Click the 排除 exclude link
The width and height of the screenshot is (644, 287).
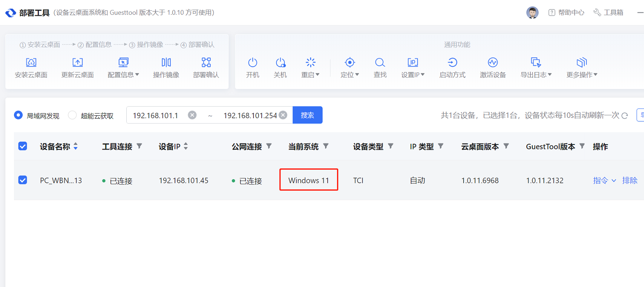click(x=630, y=180)
